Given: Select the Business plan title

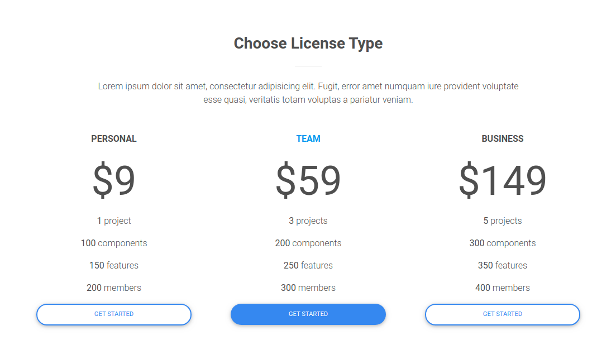Looking at the screenshot, I should 503,139.
